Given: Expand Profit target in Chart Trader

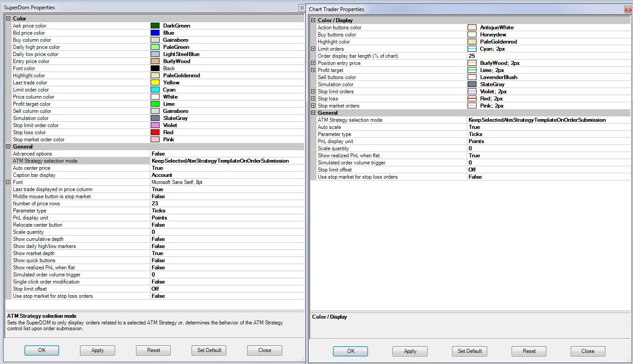Looking at the screenshot, I should [x=313, y=70].
